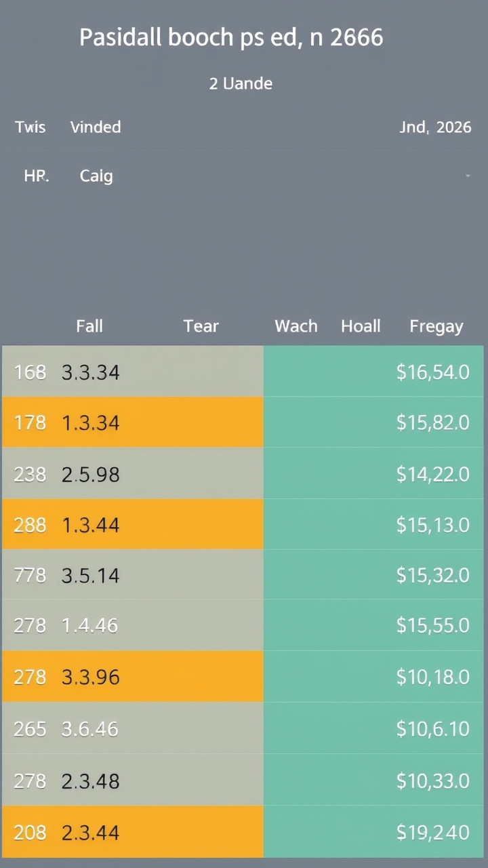Select the row 265 3.6.46
The image size is (488, 868).
point(132,729)
